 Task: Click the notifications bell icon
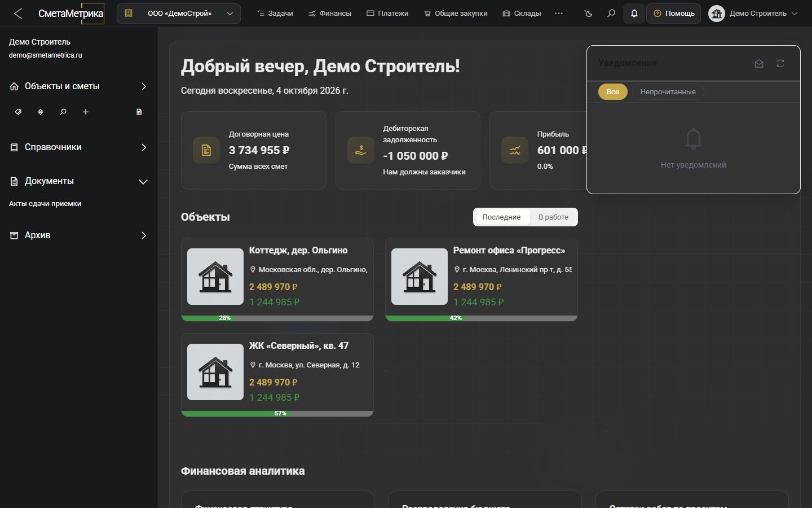pos(634,14)
